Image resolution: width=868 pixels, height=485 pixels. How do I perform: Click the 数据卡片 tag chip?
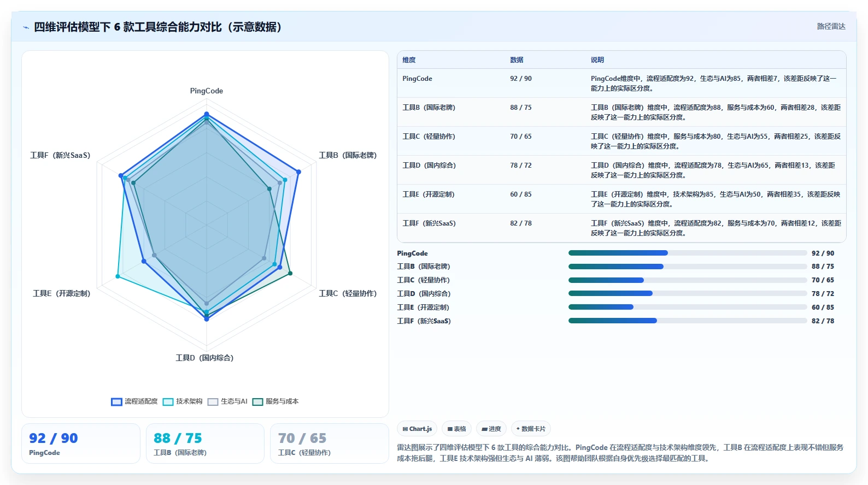pyautogui.click(x=531, y=429)
